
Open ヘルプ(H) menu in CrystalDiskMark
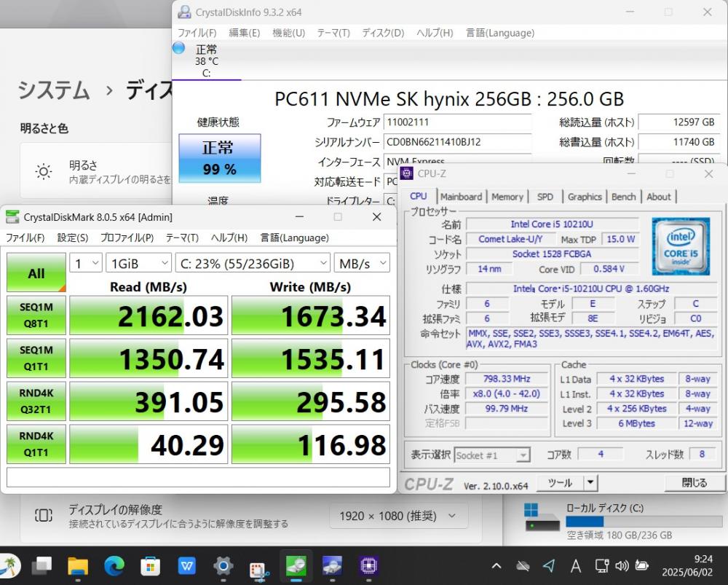(229, 238)
